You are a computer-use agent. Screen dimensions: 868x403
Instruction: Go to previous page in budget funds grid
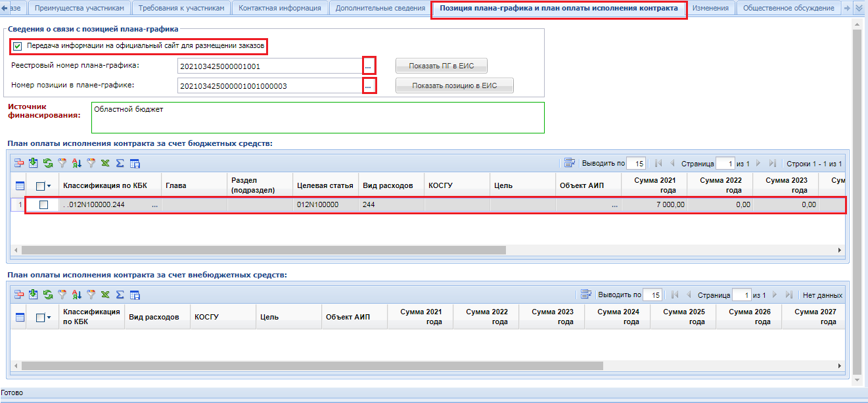pyautogui.click(x=672, y=163)
